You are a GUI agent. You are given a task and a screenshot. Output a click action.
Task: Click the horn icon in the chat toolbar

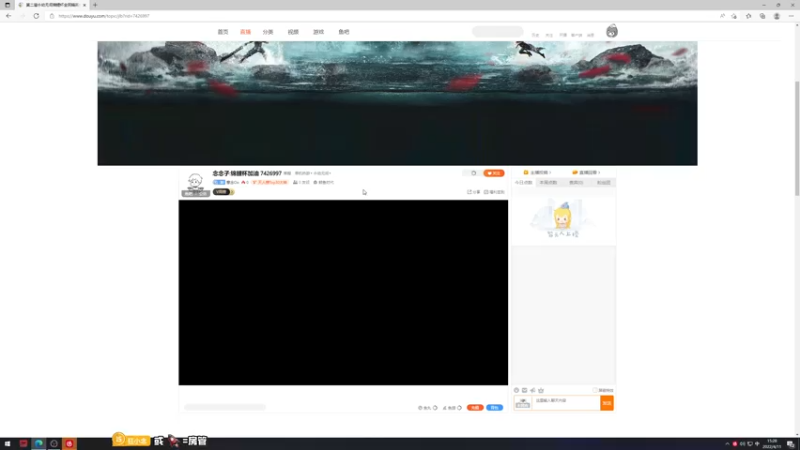pos(533,390)
